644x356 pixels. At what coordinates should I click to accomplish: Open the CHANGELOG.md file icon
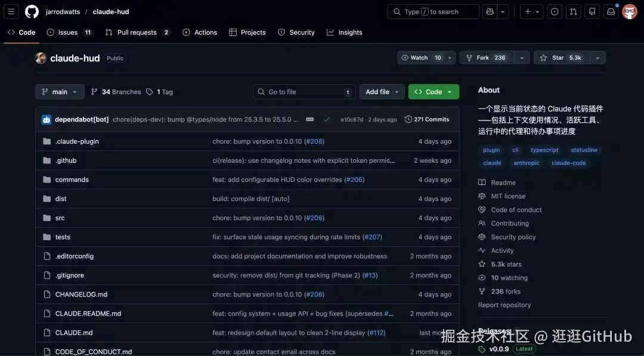47,295
